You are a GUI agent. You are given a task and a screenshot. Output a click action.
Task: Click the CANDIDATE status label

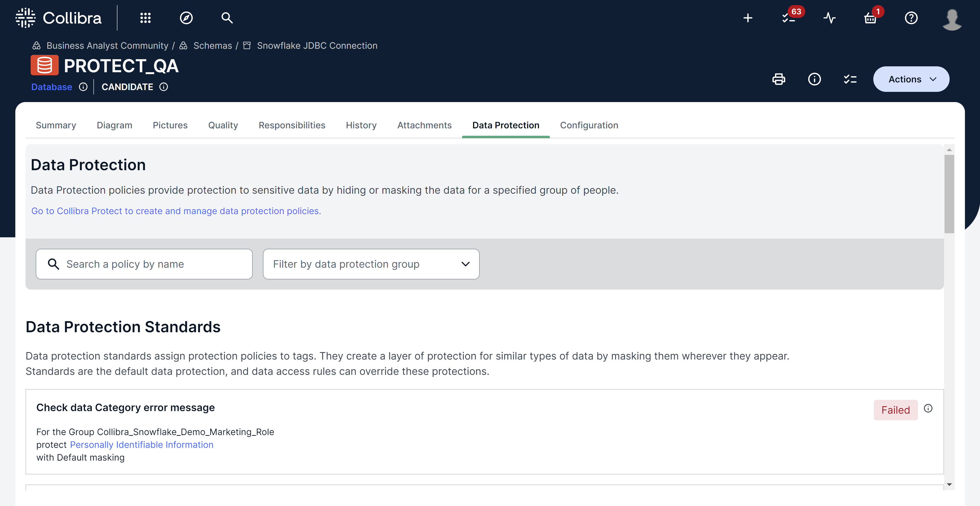click(x=127, y=87)
